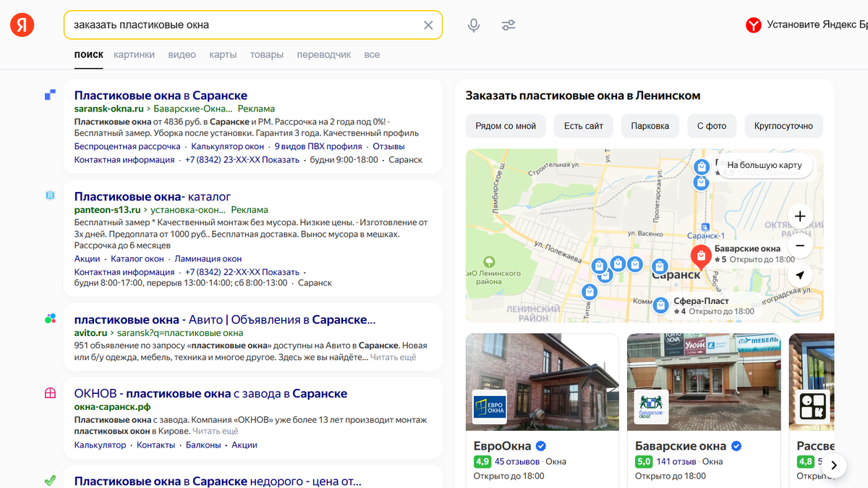868x488 pixels.
Task: Click the geolocation arrow on the map
Action: (x=800, y=275)
